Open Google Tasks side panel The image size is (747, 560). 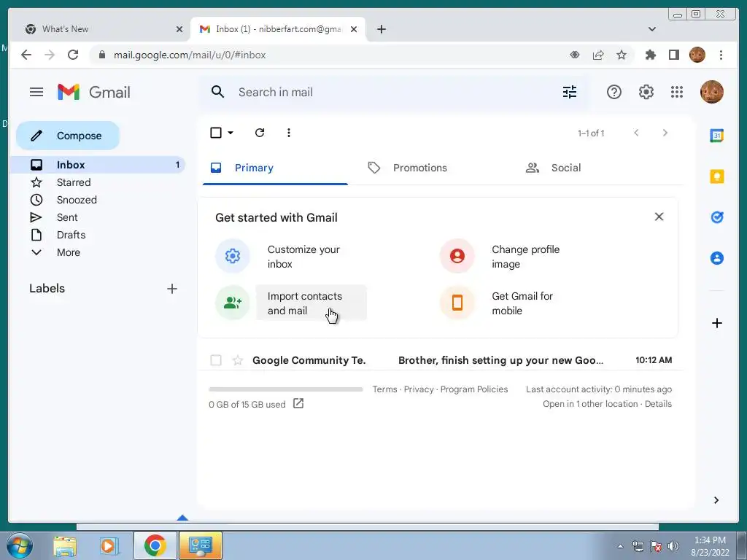point(717,217)
